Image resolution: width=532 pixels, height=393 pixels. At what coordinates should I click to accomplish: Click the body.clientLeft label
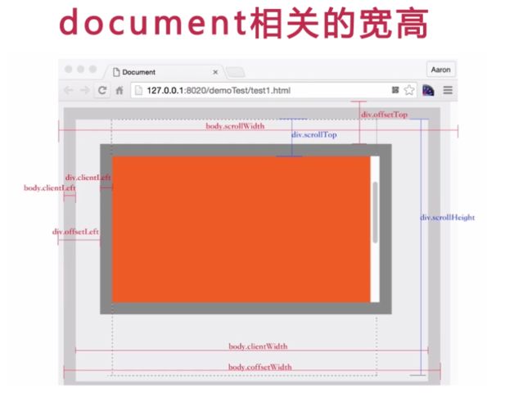coord(50,187)
